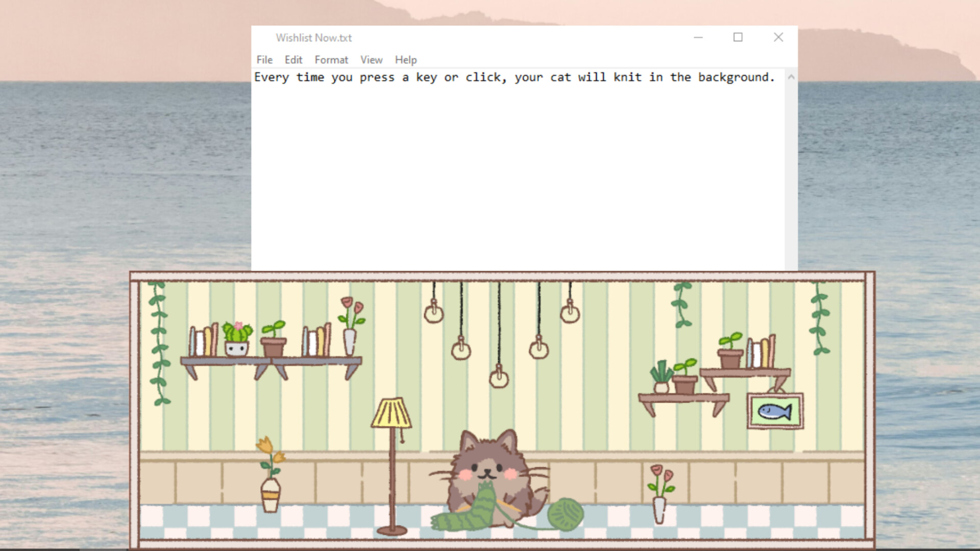
Task: Open the File menu in Notepad
Action: click(x=264, y=60)
